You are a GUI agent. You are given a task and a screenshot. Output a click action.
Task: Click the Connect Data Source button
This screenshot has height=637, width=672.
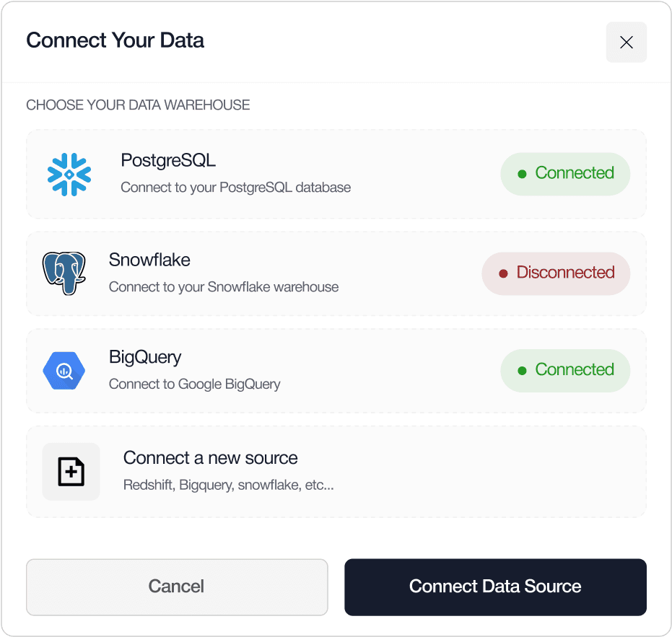(x=495, y=587)
